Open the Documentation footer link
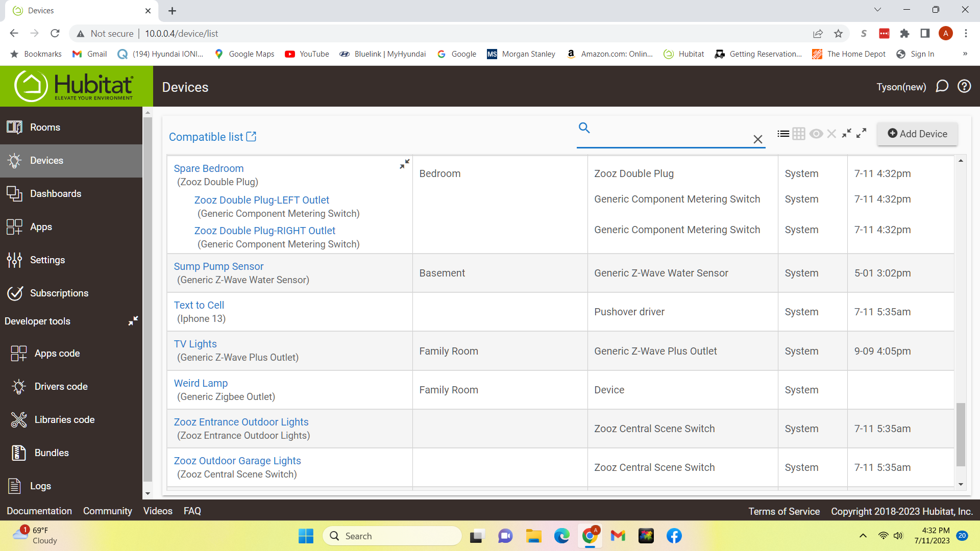 pyautogui.click(x=39, y=511)
